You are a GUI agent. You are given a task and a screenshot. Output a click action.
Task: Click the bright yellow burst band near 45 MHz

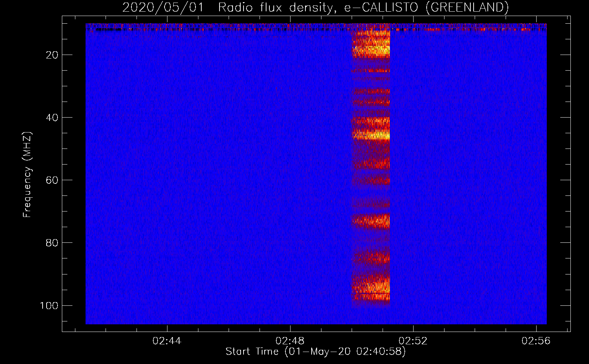point(371,135)
